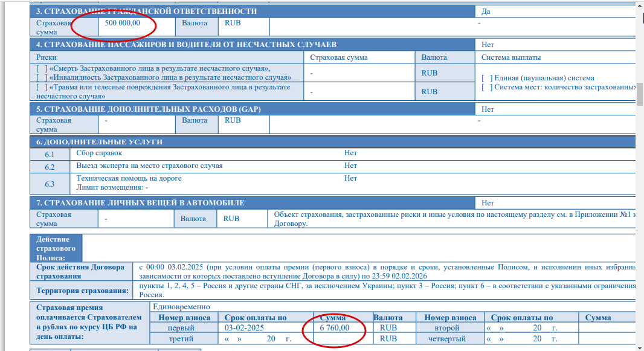This screenshot has width=644, height=351.
Task: Click RUB currency in personal belongings section
Action: tap(231, 219)
